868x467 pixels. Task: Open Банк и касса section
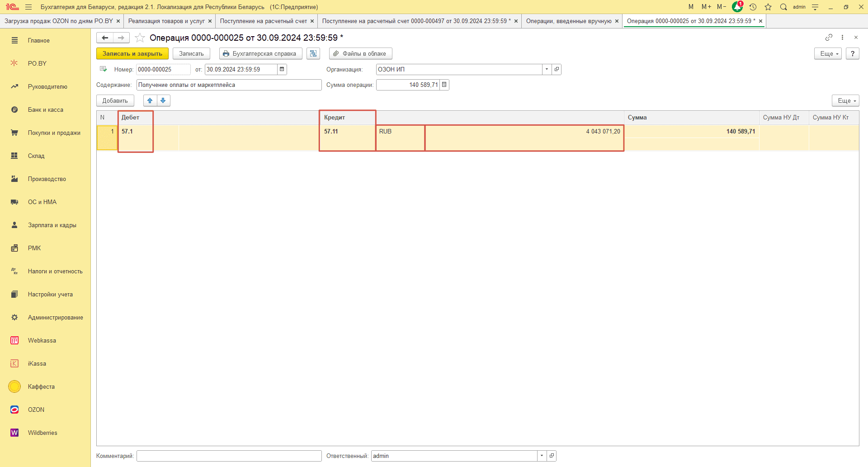(x=46, y=110)
